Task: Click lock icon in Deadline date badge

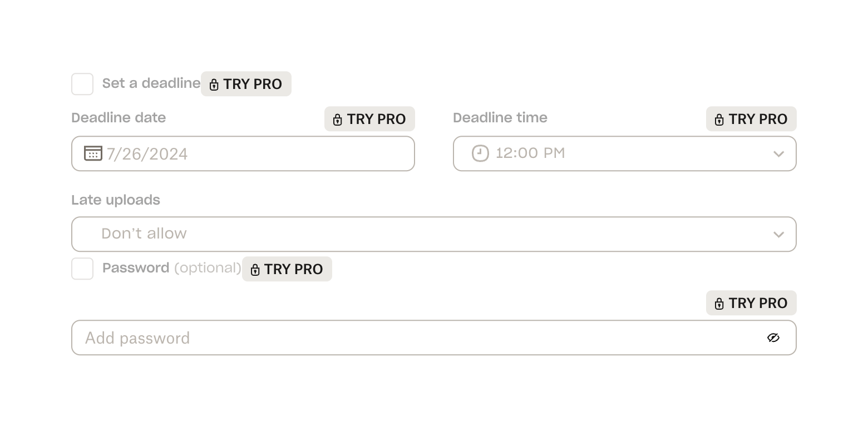Action: point(337,120)
